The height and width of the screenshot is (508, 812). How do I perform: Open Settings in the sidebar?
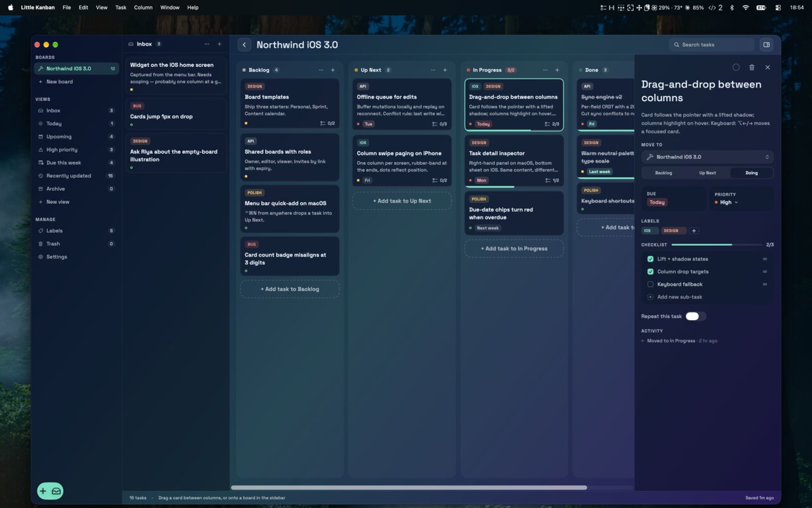(x=76, y=257)
